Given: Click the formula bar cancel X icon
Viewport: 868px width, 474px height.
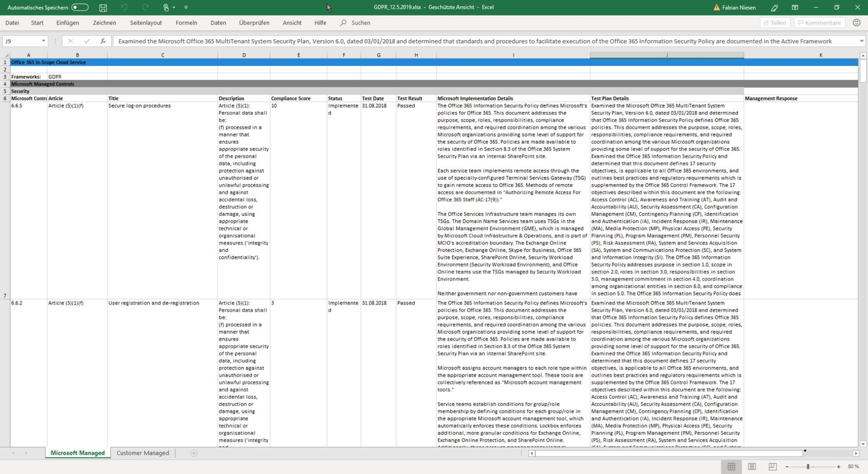Looking at the screenshot, I should [x=70, y=41].
